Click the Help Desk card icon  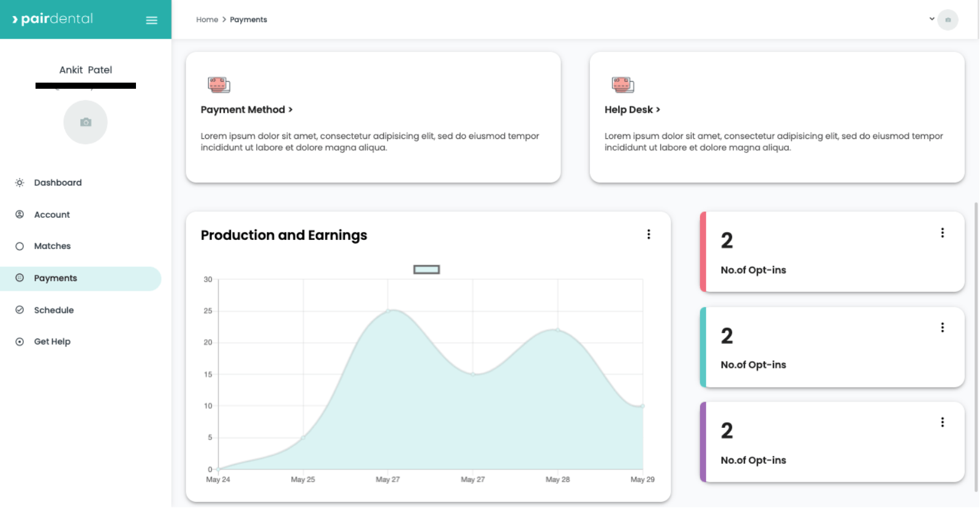[x=622, y=84]
